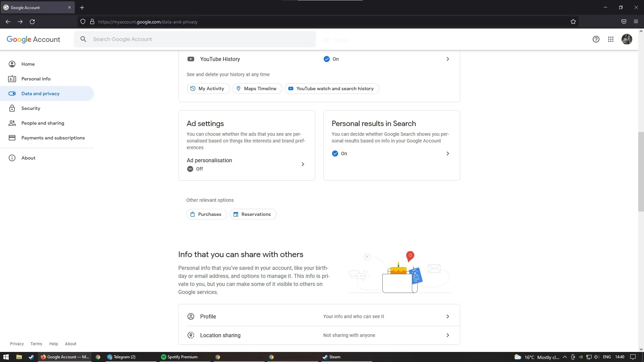The height and width of the screenshot is (362, 644).
Task: Toggle Ad personalisation Off status
Action: (195, 169)
